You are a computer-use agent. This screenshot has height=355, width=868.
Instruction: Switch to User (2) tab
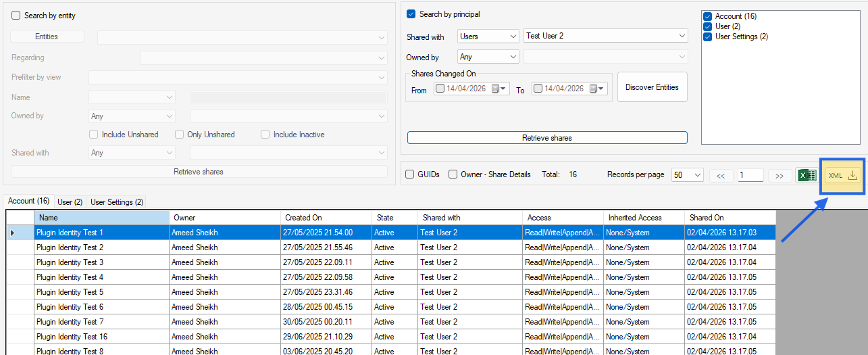[70, 202]
